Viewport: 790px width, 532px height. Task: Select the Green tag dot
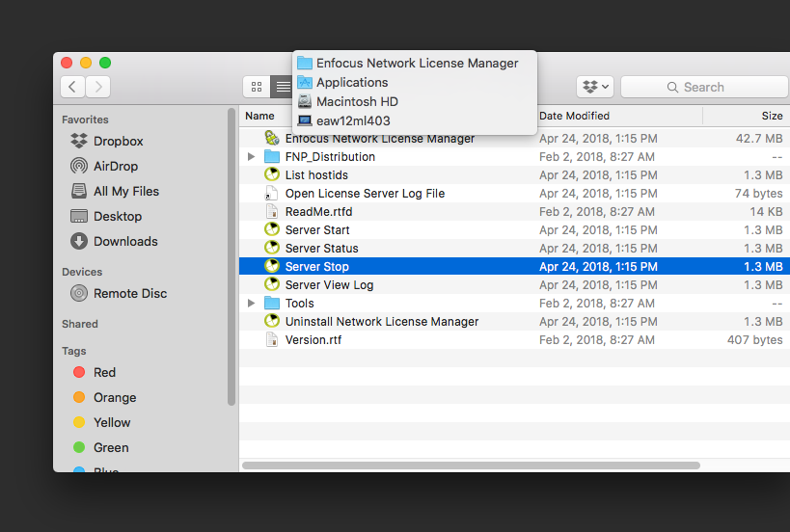pos(79,447)
